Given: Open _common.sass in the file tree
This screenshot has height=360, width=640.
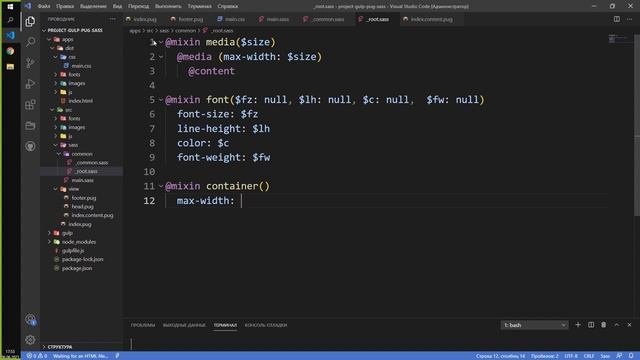Looking at the screenshot, I should (91, 162).
